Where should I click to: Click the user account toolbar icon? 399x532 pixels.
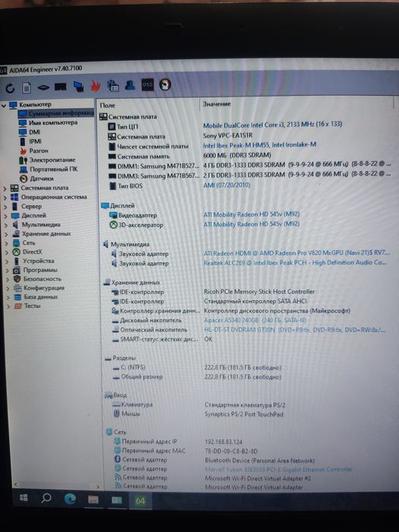pyautogui.click(x=130, y=85)
